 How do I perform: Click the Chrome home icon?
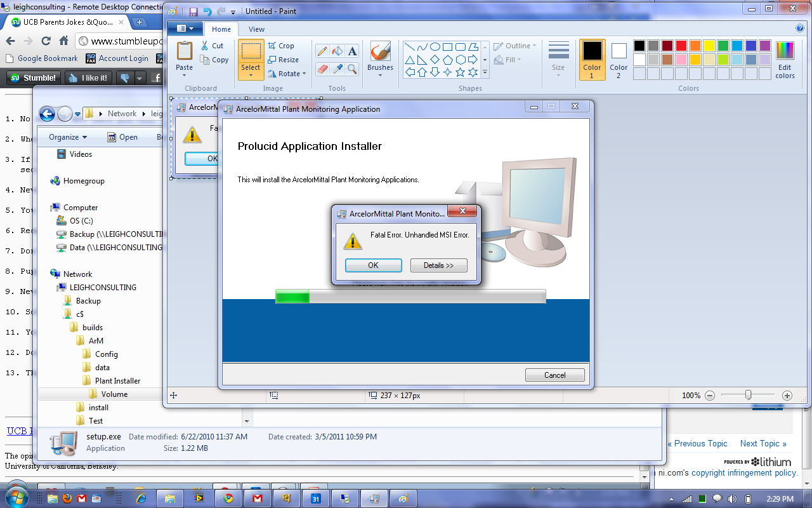(x=63, y=41)
